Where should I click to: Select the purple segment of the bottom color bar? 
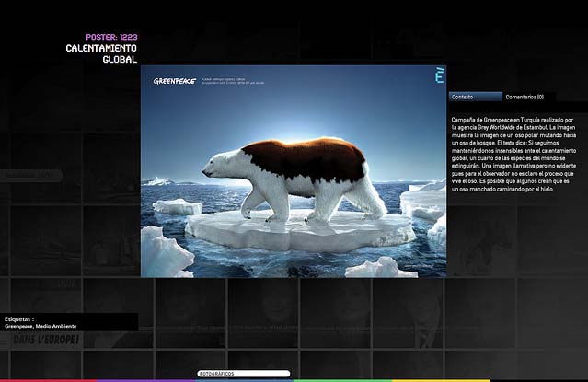pos(147,379)
